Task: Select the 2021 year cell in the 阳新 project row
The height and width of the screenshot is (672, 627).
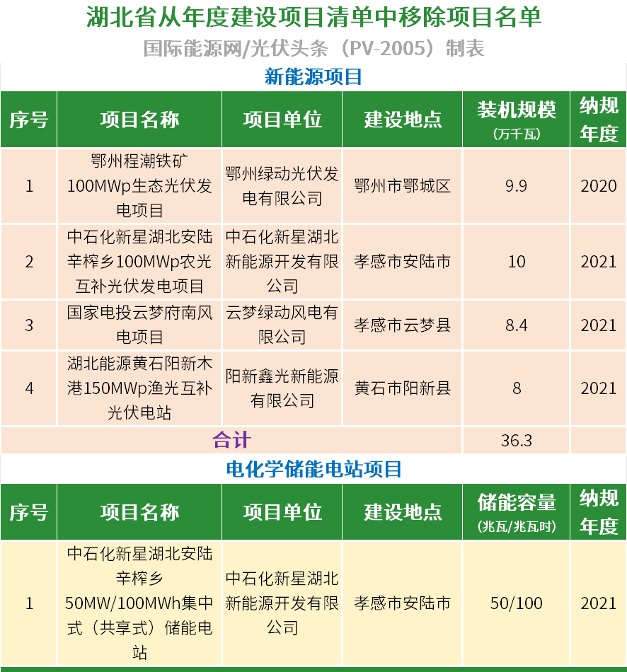Action: click(598, 388)
